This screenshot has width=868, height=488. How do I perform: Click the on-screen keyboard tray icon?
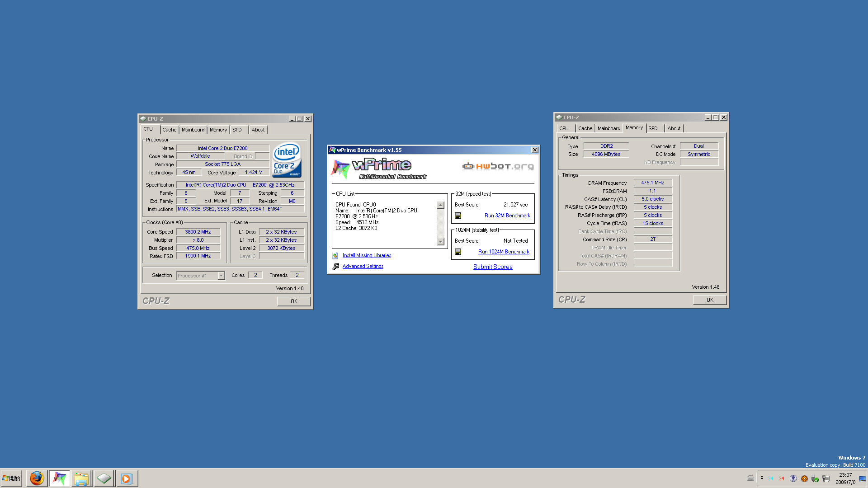(x=750, y=478)
